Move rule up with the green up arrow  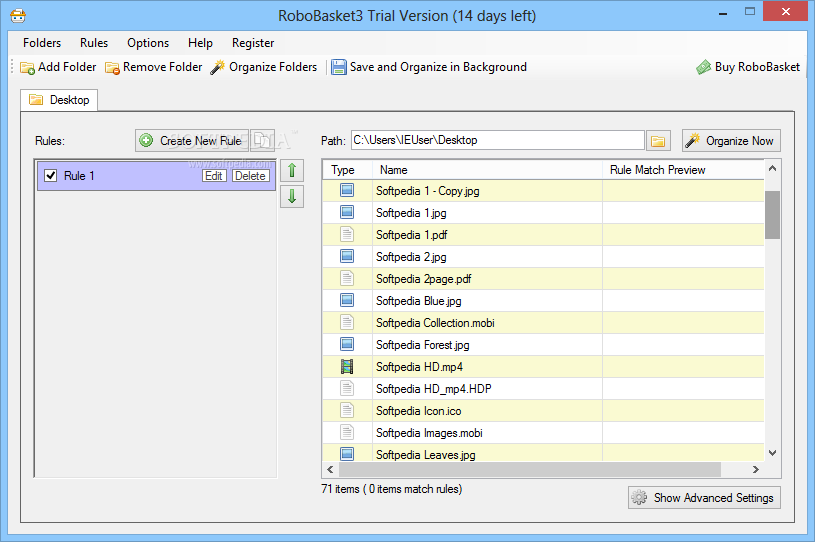(x=292, y=170)
